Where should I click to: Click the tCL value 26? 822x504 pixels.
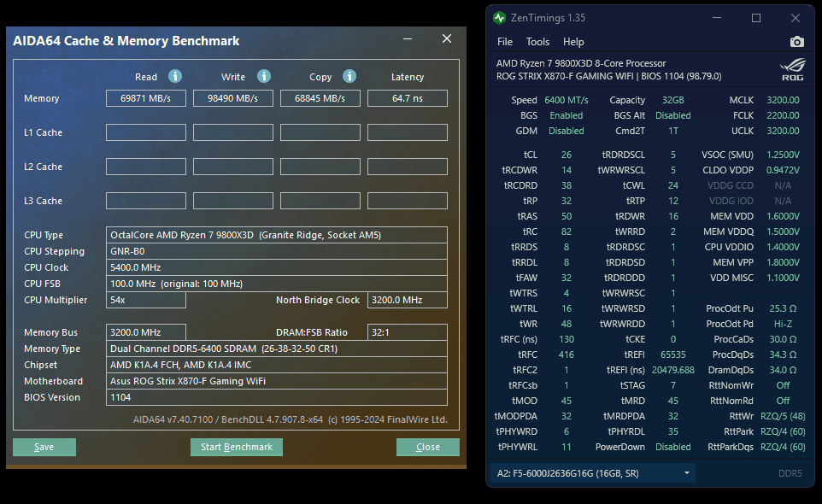[x=567, y=155]
